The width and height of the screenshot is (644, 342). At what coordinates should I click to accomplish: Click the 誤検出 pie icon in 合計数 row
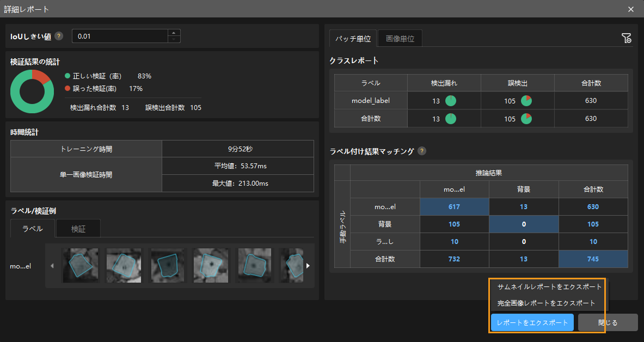(526, 118)
